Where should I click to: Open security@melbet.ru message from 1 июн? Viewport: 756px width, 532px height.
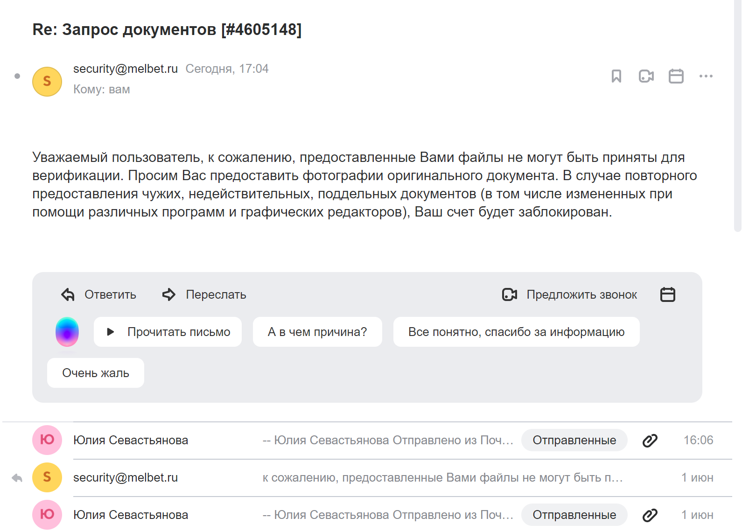(367, 477)
